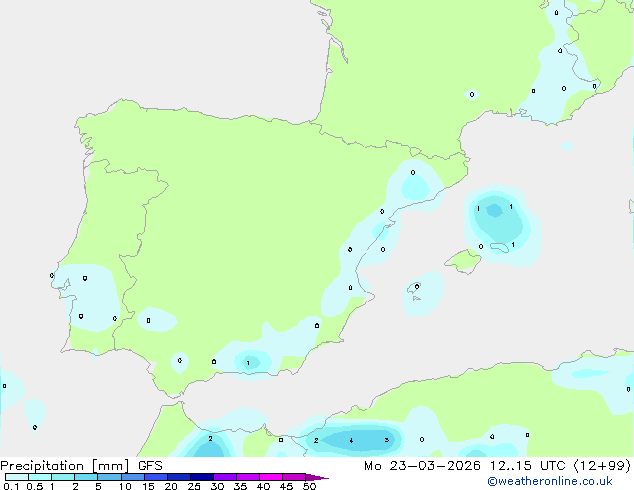The width and height of the screenshot is (634, 490).
Task: Click the 'Precipitation [mm] GFS' title text
Action: click(81, 466)
